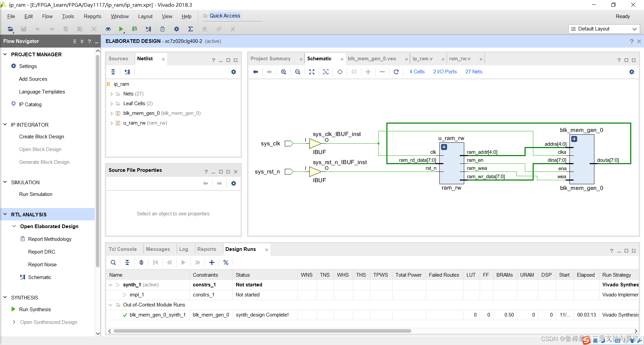644x345 pixels.
Task: Select synth_1 run row
Action: (x=372, y=285)
